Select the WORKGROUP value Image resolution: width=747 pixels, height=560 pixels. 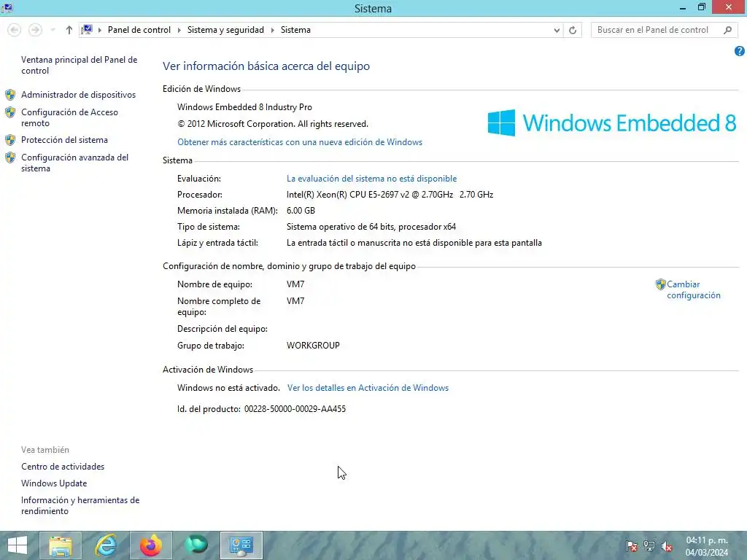click(x=313, y=346)
